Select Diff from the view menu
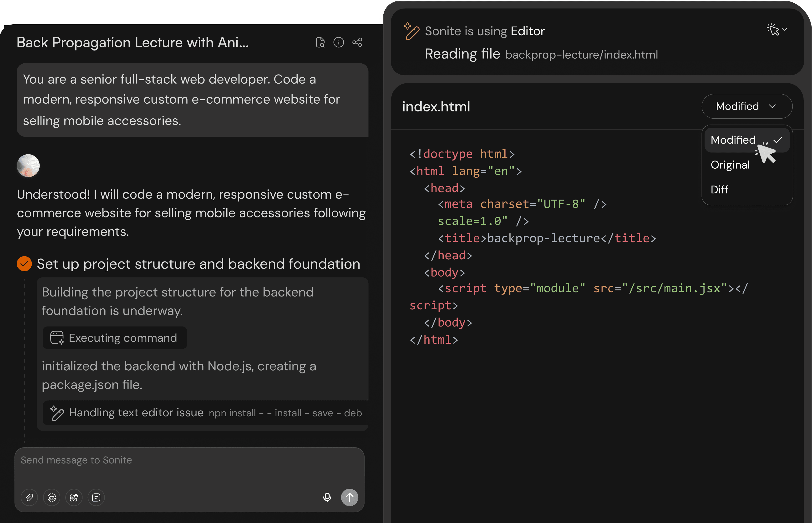Viewport: 812px width, 523px height. tap(719, 190)
